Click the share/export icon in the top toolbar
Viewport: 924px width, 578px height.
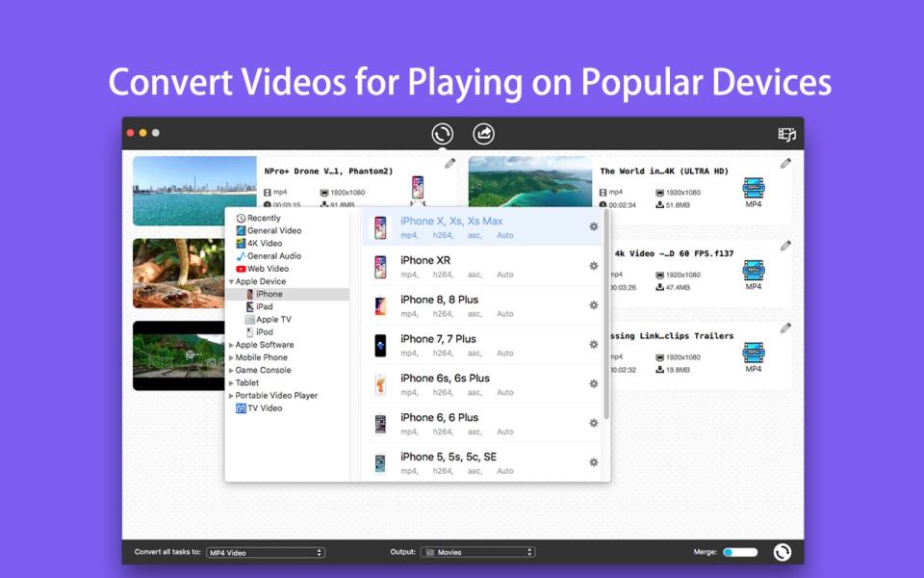(483, 134)
